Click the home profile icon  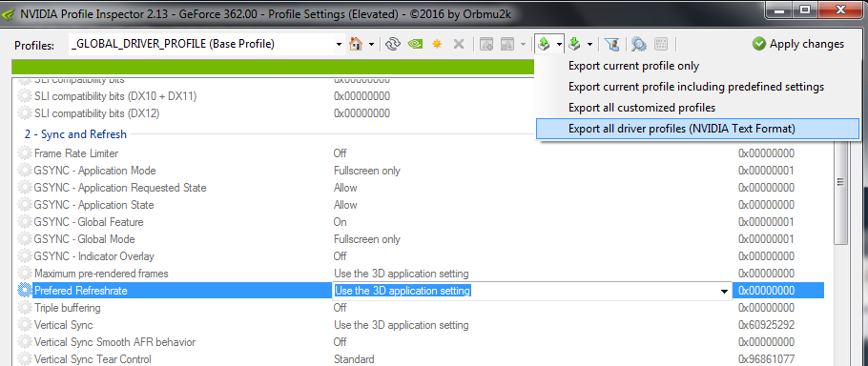pyautogui.click(x=355, y=44)
